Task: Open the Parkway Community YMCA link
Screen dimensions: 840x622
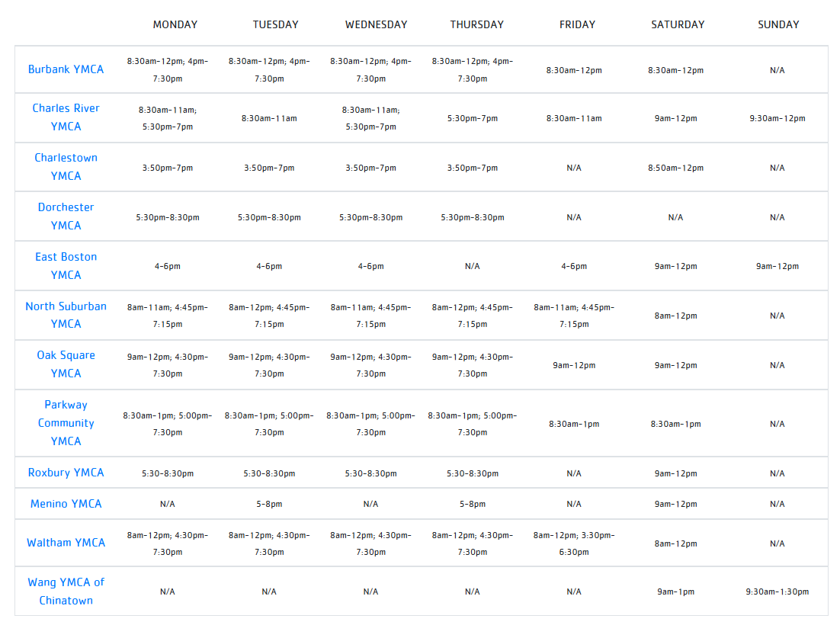Action: pyautogui.click(x=66, y=423)
